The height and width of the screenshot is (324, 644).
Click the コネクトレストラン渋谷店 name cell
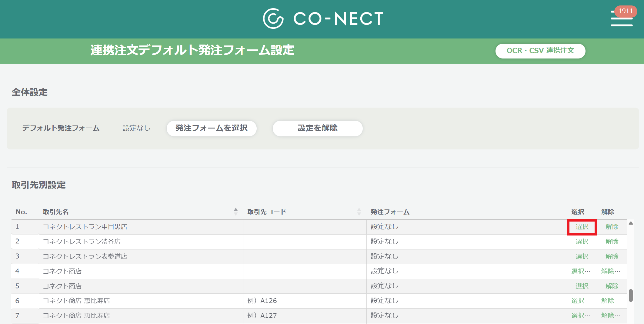pos(141,242)
